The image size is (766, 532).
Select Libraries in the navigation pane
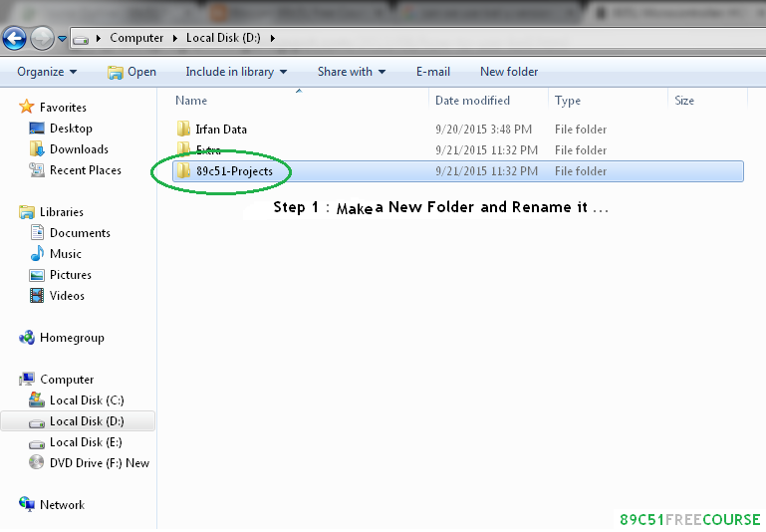coord(62,212)
